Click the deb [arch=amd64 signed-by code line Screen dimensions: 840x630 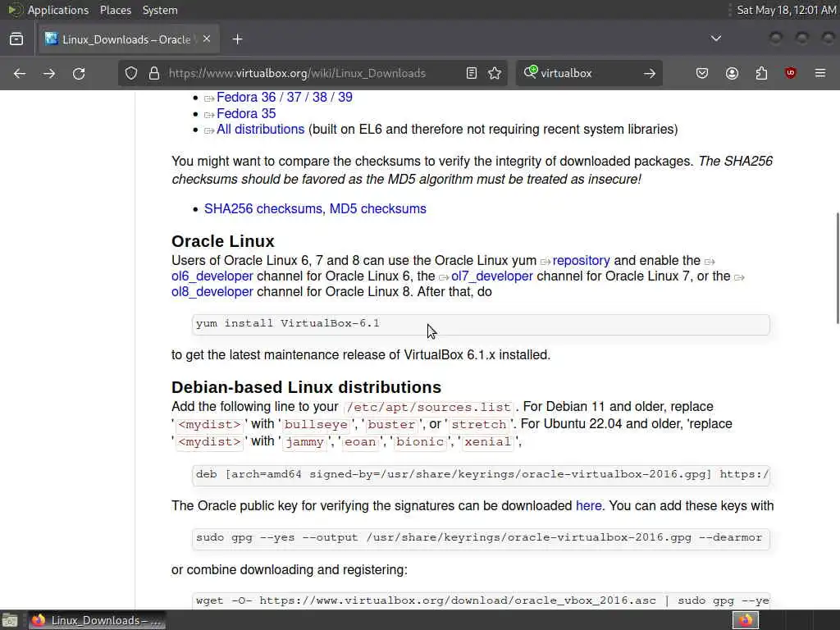pos(481,475)
